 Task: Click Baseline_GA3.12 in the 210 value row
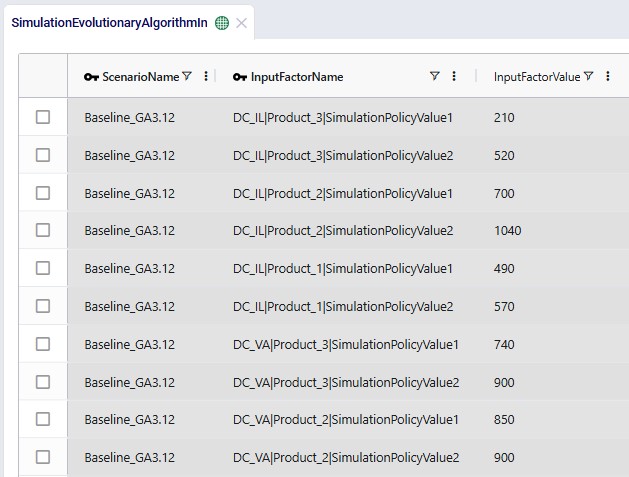pos(130,118)
